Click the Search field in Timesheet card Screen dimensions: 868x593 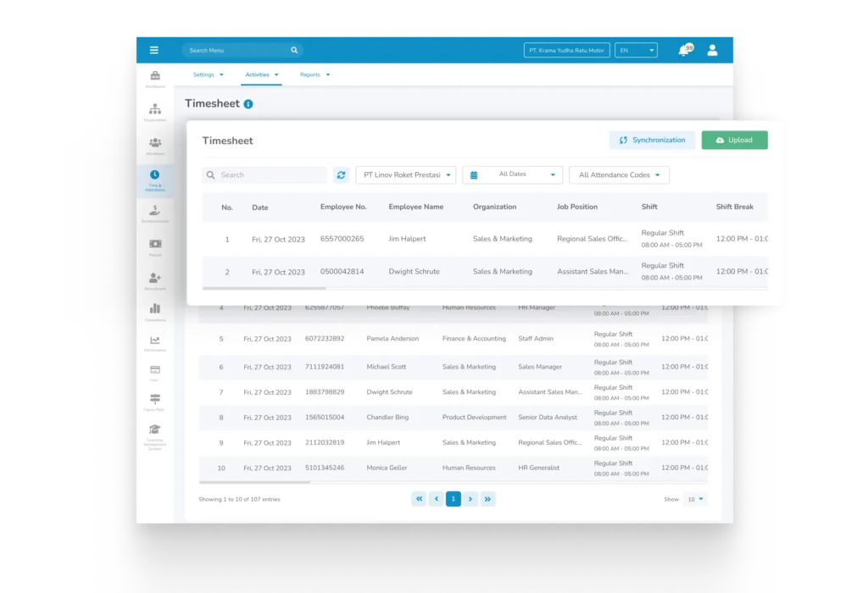[x=264, y=175]
